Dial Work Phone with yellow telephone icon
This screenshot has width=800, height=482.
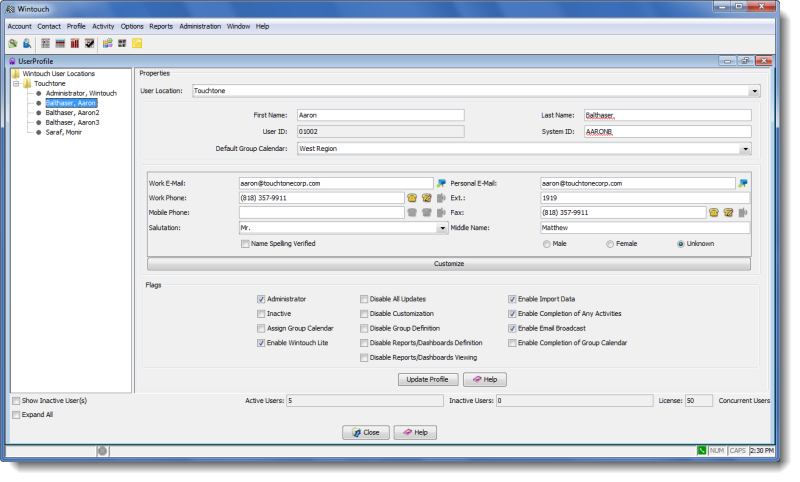pyautogui.click(x=412, y=198)
